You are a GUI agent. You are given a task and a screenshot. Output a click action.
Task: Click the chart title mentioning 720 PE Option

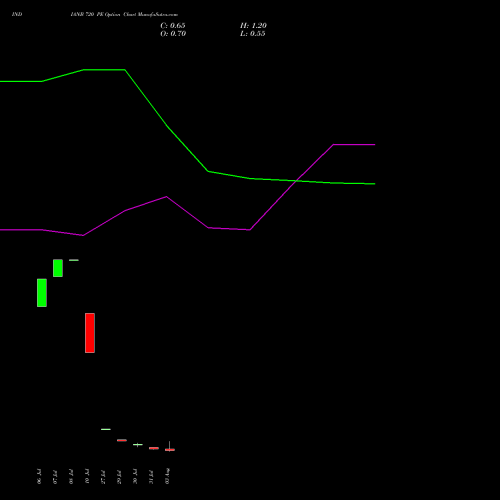124,15
